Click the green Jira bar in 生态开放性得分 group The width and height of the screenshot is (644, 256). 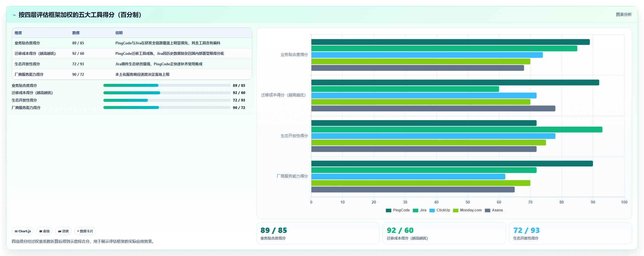[457, 130]
